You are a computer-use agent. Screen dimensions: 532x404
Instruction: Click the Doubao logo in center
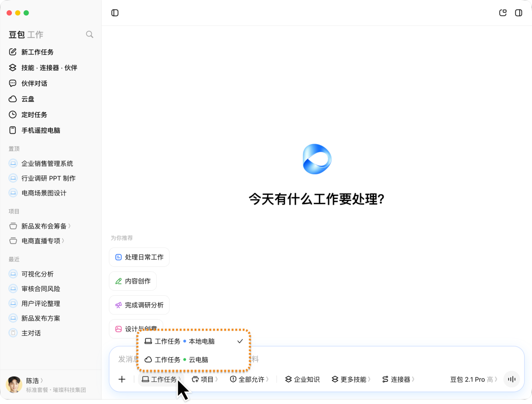tap(317, 159)
